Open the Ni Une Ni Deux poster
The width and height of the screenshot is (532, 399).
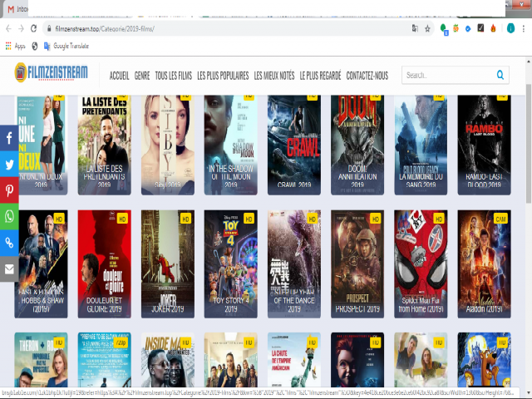tap(41, 145)
